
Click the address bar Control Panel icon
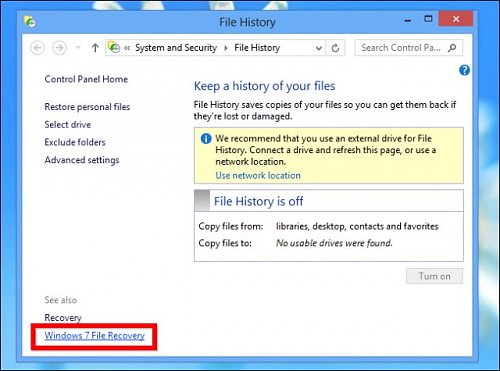coord(114,48)
